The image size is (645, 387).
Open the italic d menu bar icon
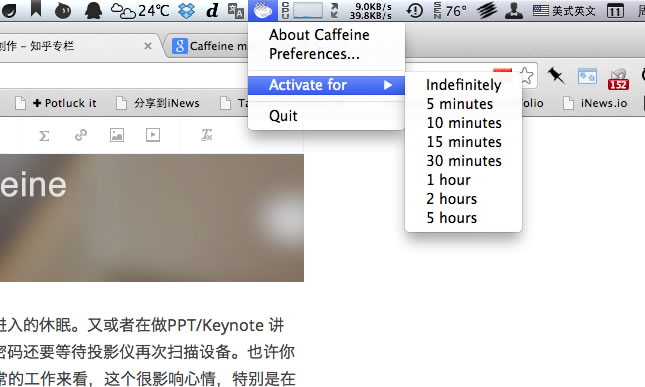[x=212, y=10]
